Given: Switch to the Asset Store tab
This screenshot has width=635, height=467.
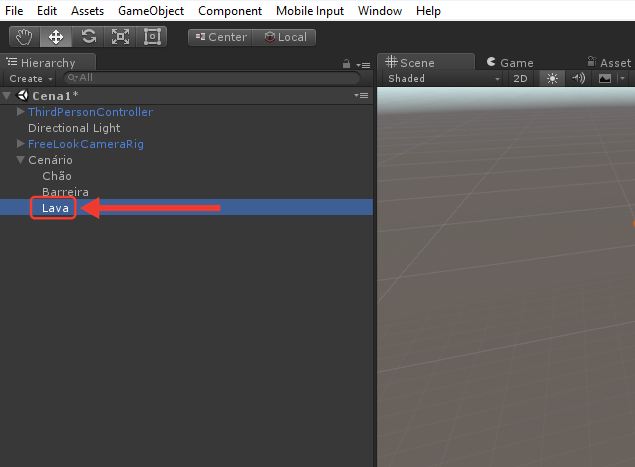Looking at the screenshot, I should pos(609,63).
